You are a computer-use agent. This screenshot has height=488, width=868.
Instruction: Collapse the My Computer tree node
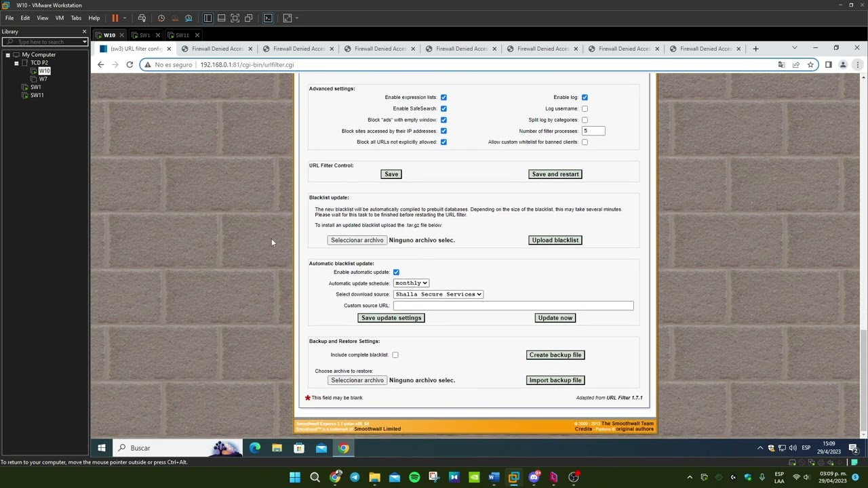(7, 55)
